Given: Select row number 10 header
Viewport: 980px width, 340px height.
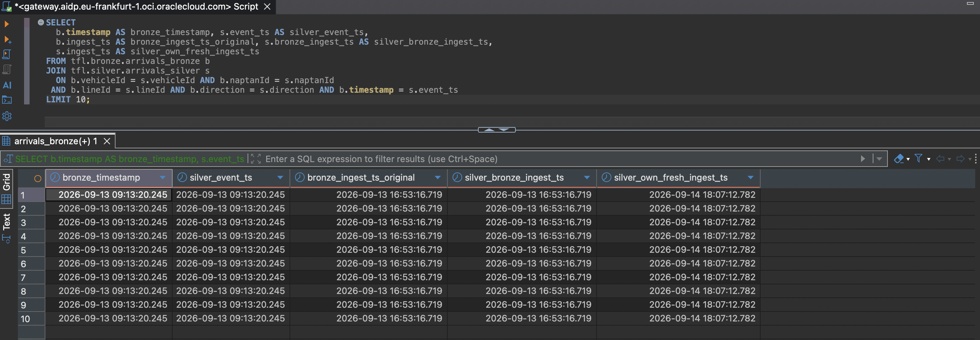Looking at the screenshot, I should 32,319.
